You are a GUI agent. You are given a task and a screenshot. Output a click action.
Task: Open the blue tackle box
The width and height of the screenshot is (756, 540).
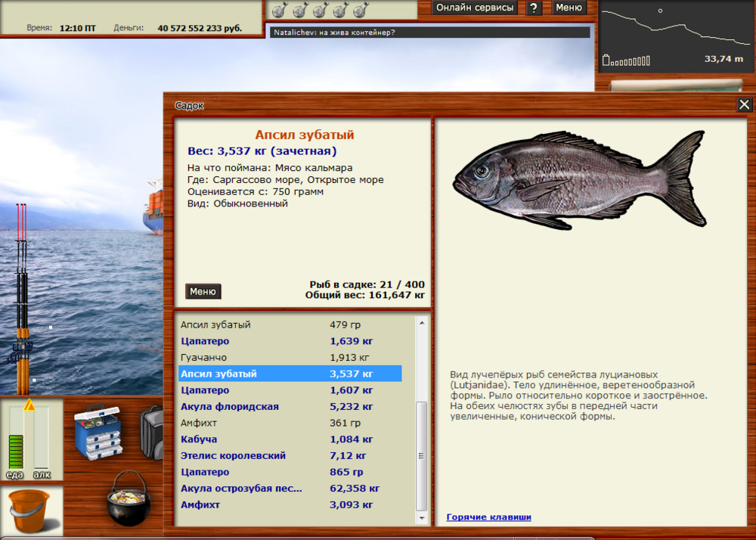click(x=98, y=433)
